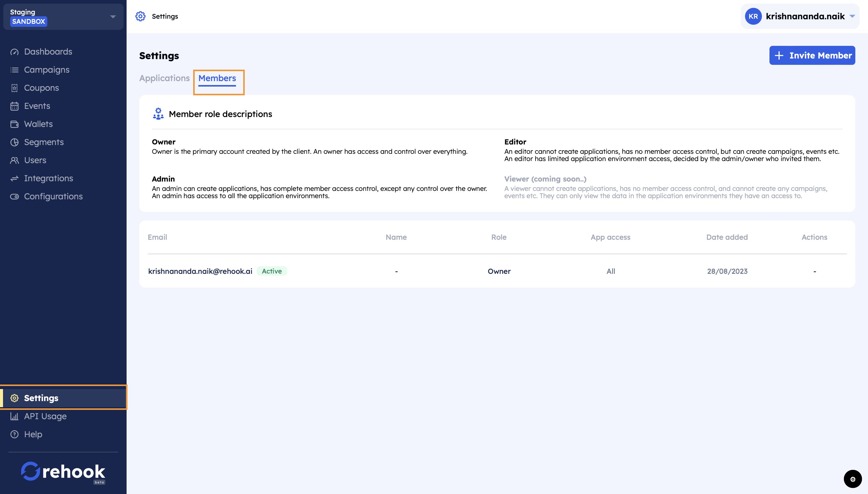Open Help from sidebar
The height and width of the screenshot is (494, 868).
[x=33, y=434]
